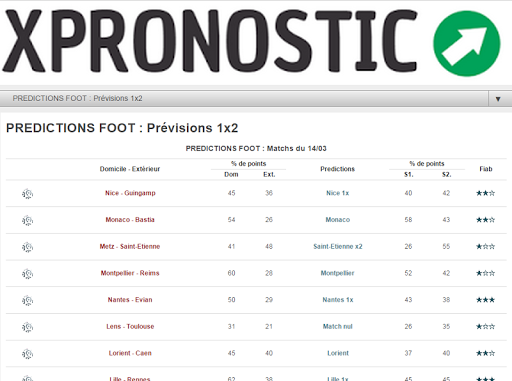Image resolution: width=512 pixels, height=381 pixels.
Task: Open the Montpellier - Reims match link
Action: tap(130, 273)
